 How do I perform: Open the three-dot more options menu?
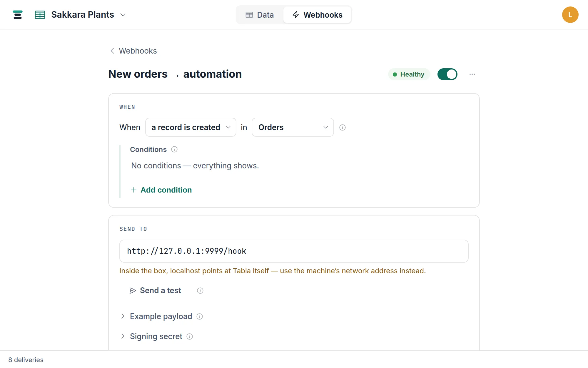472,74
